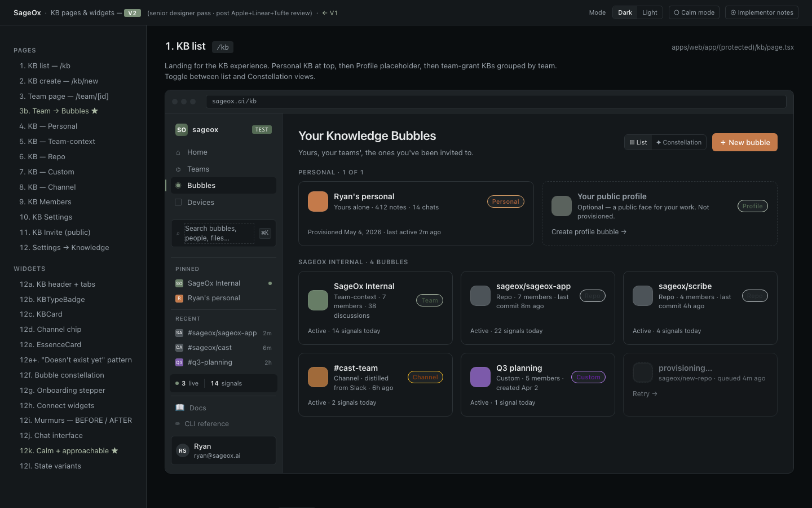
Task: Click the /kb route tag
Action: click(223, 47)
